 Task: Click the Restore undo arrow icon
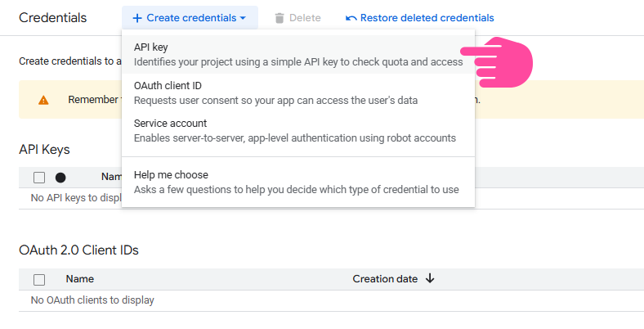click(x=351, y=18)
